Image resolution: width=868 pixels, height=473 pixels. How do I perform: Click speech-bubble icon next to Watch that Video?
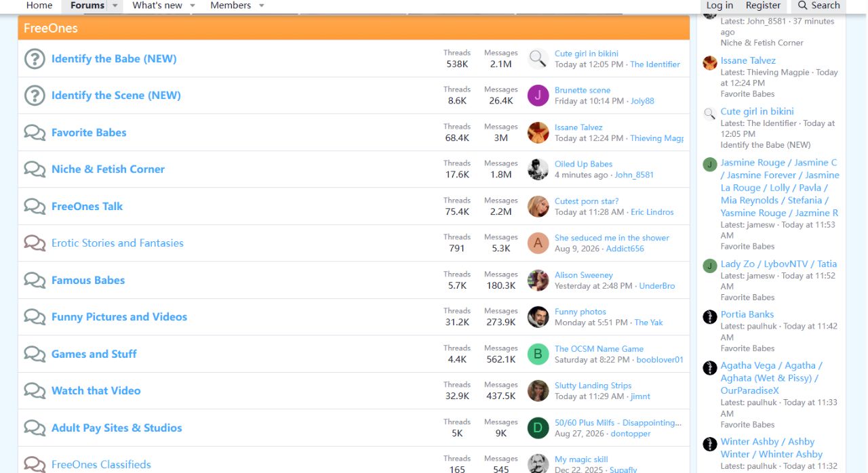click(x=35, y=390)
